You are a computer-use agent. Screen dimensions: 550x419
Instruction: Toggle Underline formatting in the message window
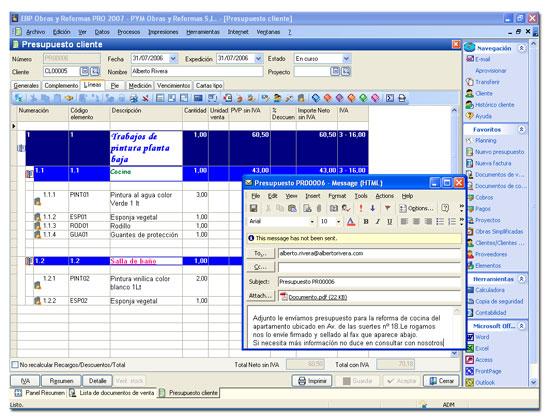tap(389, 222)
